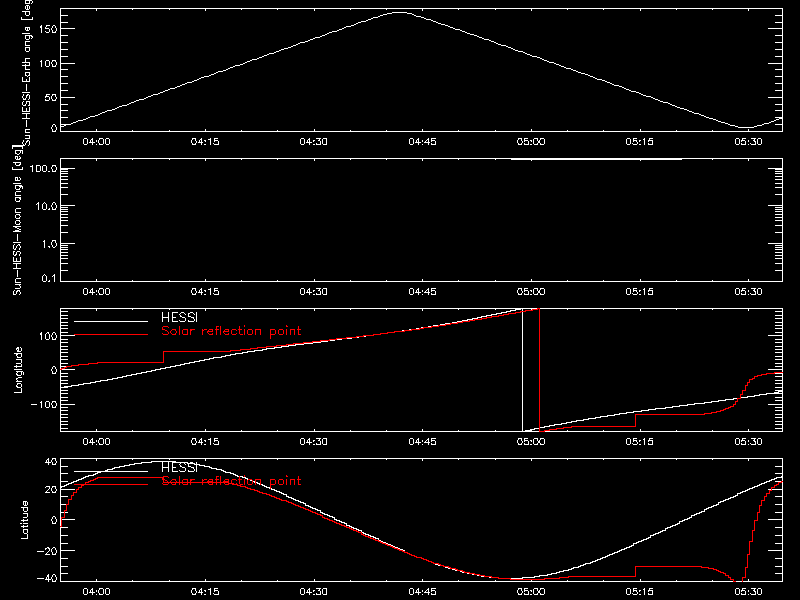Image resolution: width=800 pixels, height=600 pixels.
Task: Click 04:45 label under Earth angle plot
Action: coord(422,141)
